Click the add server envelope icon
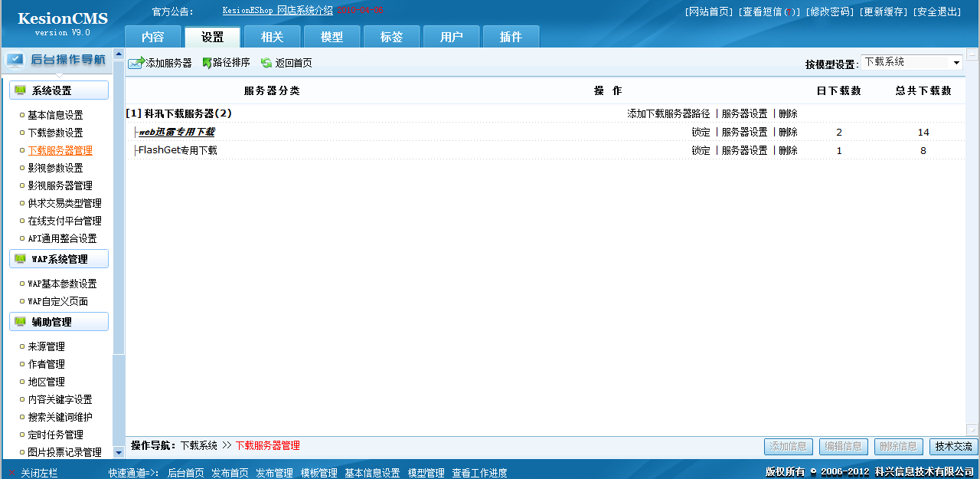This screenshot has height=479, width=980. [136, 64]
